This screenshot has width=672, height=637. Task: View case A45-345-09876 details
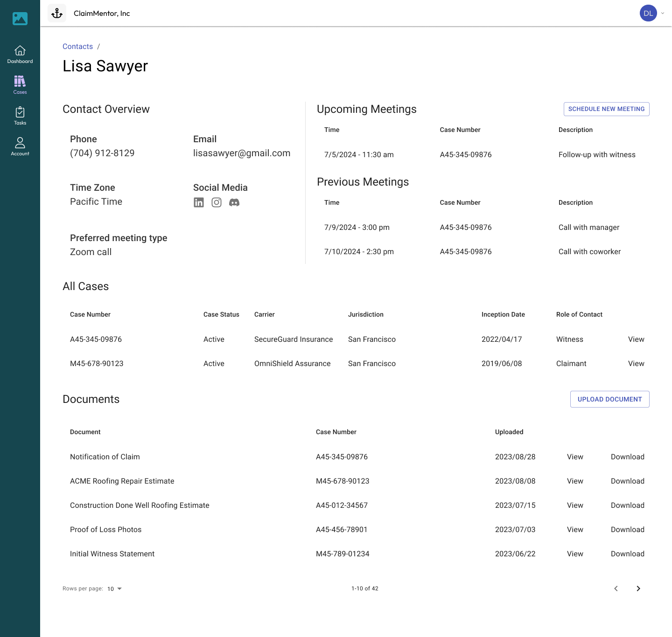pos(636,339)
